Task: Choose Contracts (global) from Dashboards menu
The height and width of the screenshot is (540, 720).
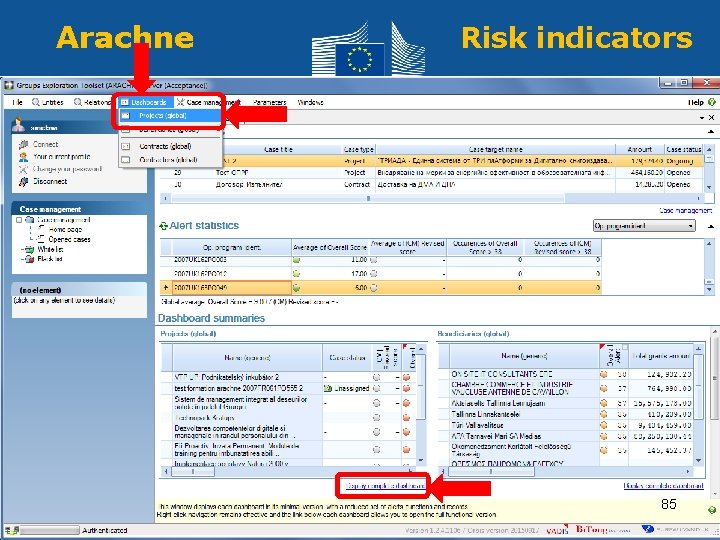Action: coord(170,146)
